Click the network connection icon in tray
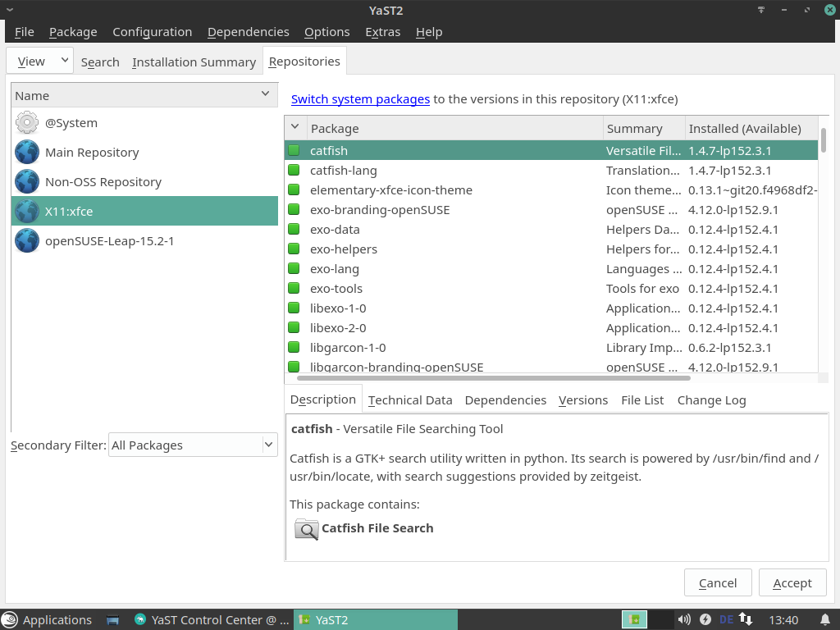The width and height of the screenshot is (840, 630). [x=746, y=619]
